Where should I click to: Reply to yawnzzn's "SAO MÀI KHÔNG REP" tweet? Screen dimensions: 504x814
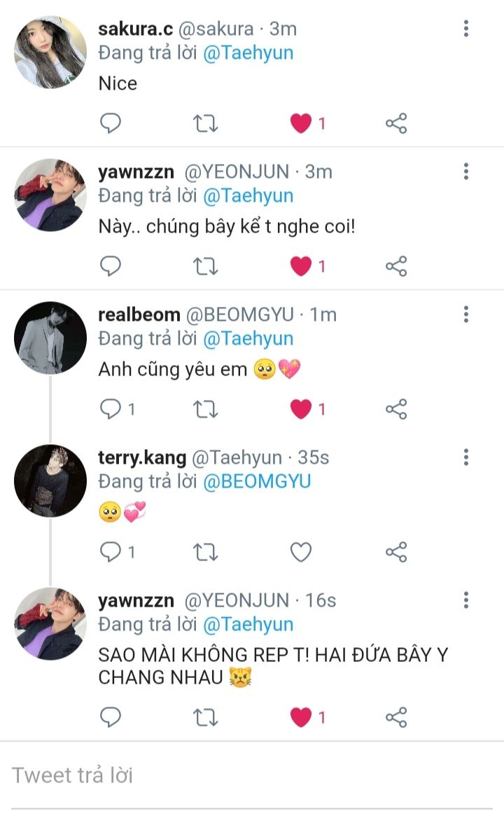(x=110, y=717)
